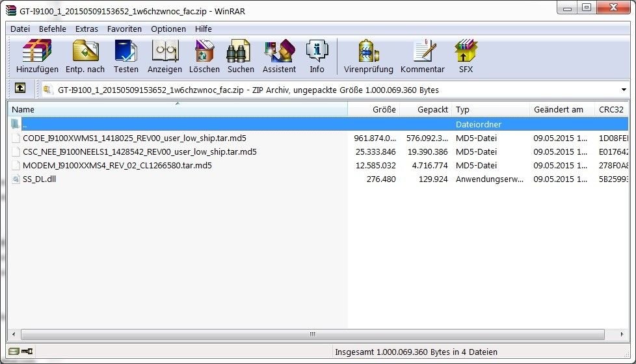Click archive icon in address bar
The height and width of the screenshot is (364, 636).
coord(47,90)
